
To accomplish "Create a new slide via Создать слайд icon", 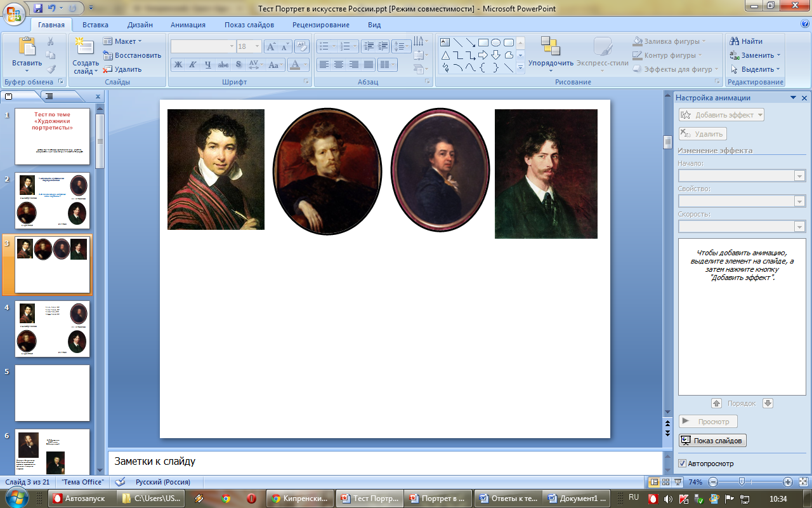I will tap(85, 47).
